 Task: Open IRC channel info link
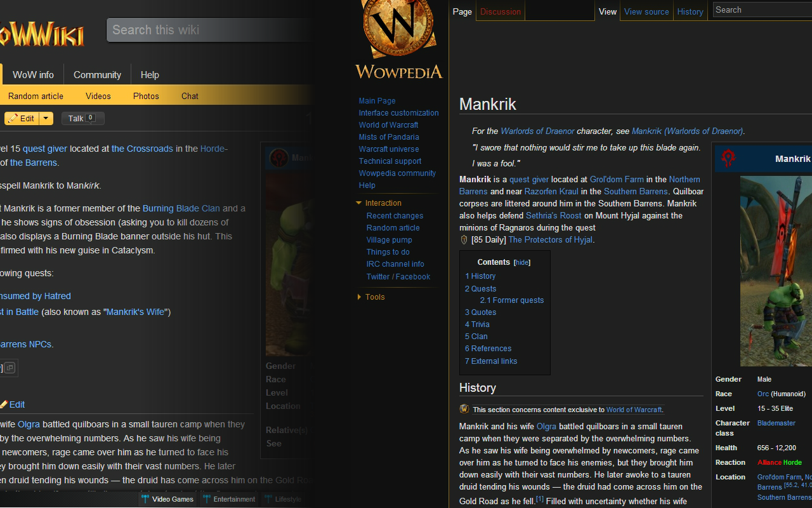[395, 264]
